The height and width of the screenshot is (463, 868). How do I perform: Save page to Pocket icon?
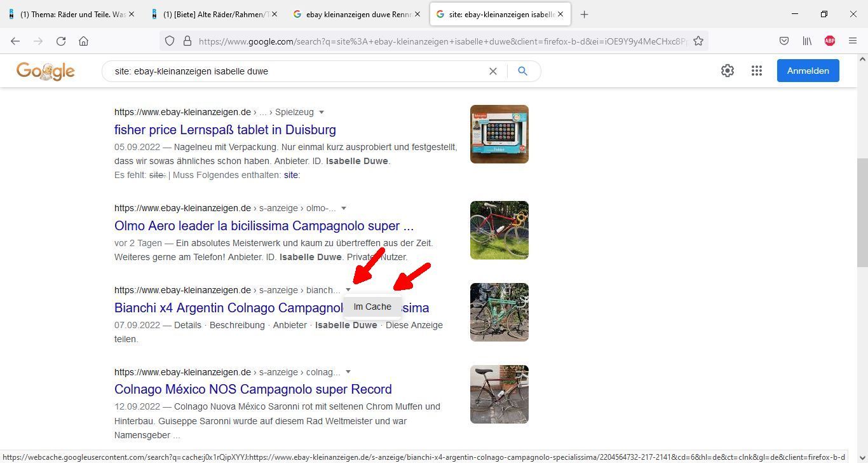coord(784,41)
